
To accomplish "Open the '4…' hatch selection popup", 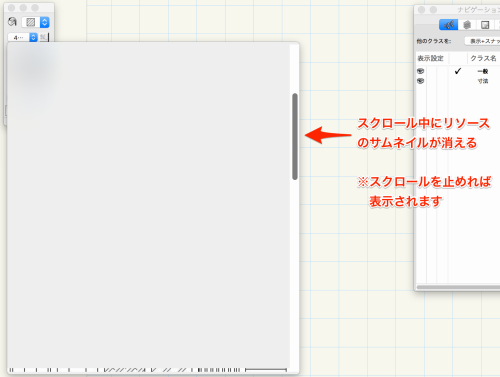I will [x=23, y=37].
